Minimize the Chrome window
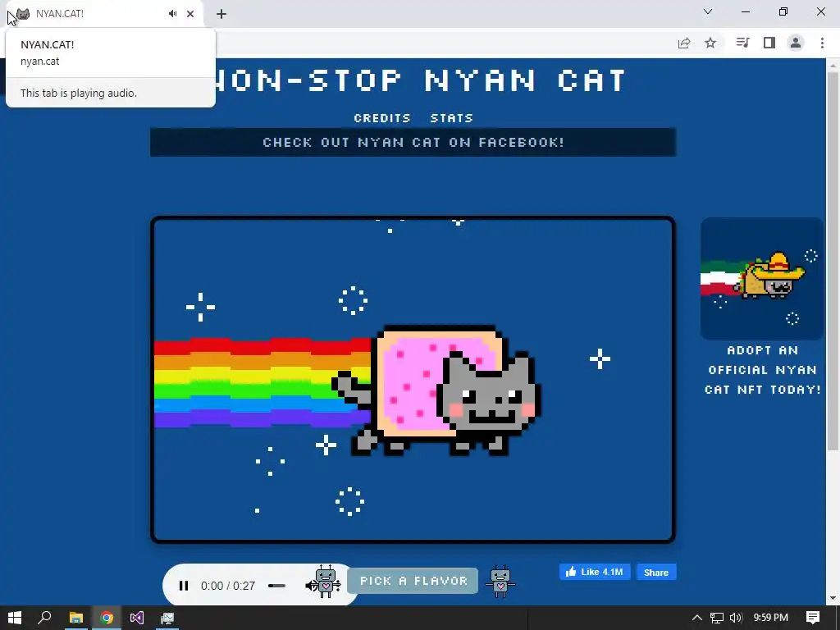This screenshot has height=630, width=840. [746, 11]
